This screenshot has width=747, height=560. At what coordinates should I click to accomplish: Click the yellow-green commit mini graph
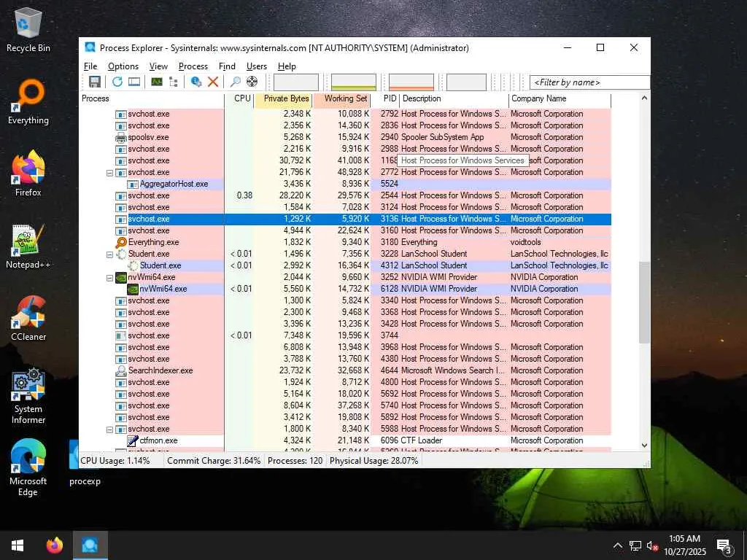click(x=354, y=82)
